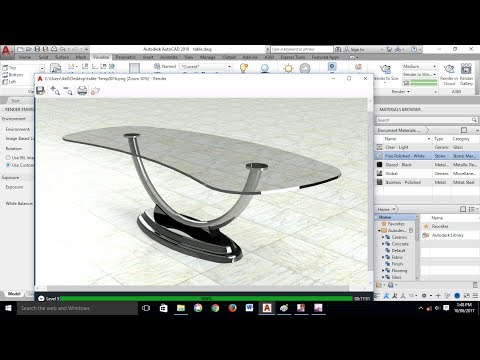Image resolution: width=480 pixels, height=360 pixels.
Task: Open the Solid ribbon tab
Action: pos(43,57)
